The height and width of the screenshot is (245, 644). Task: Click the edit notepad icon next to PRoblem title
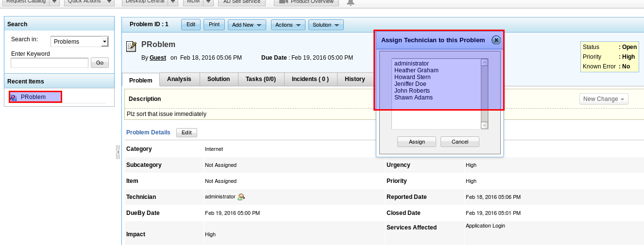[131, 46]
